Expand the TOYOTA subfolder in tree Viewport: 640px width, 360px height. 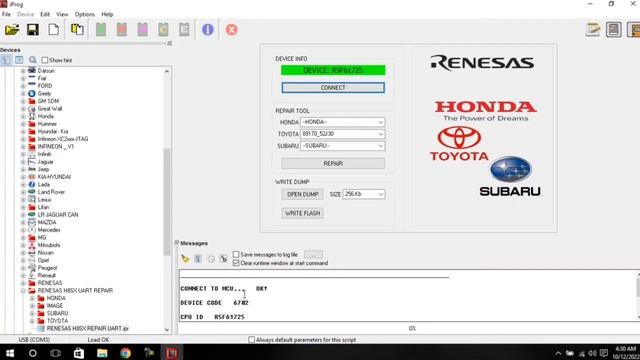[x=32, y=321]
